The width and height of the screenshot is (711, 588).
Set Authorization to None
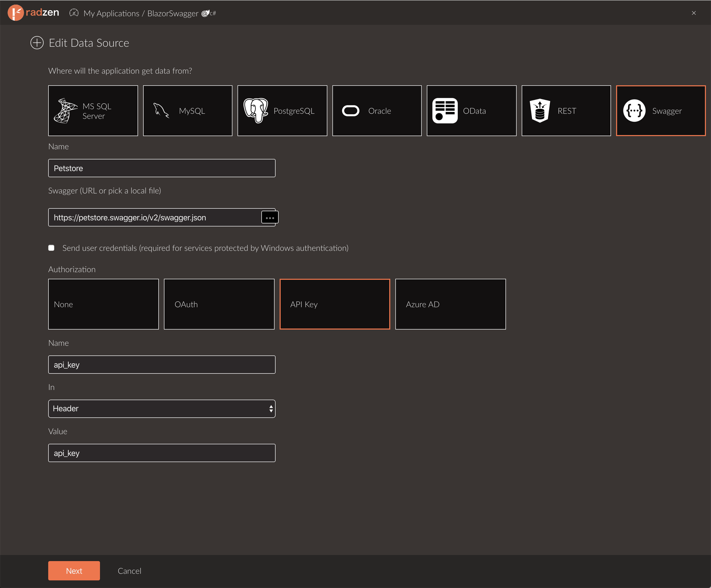(x=104, y=304)
